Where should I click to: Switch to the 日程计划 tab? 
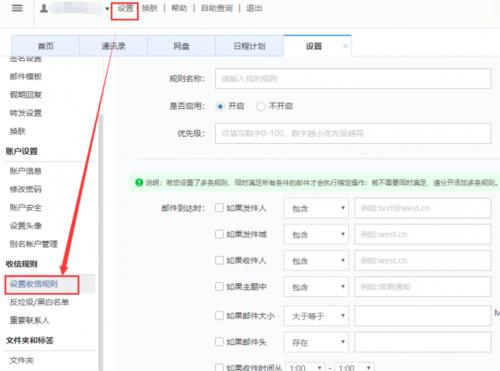click(x=249, y=46)
